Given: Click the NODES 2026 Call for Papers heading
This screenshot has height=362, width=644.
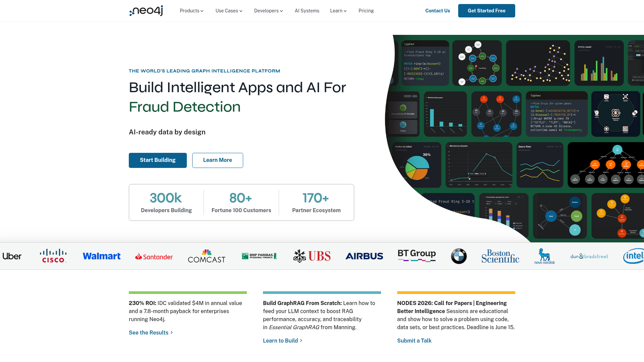Looking at the screenshot, I should (452, 307).
